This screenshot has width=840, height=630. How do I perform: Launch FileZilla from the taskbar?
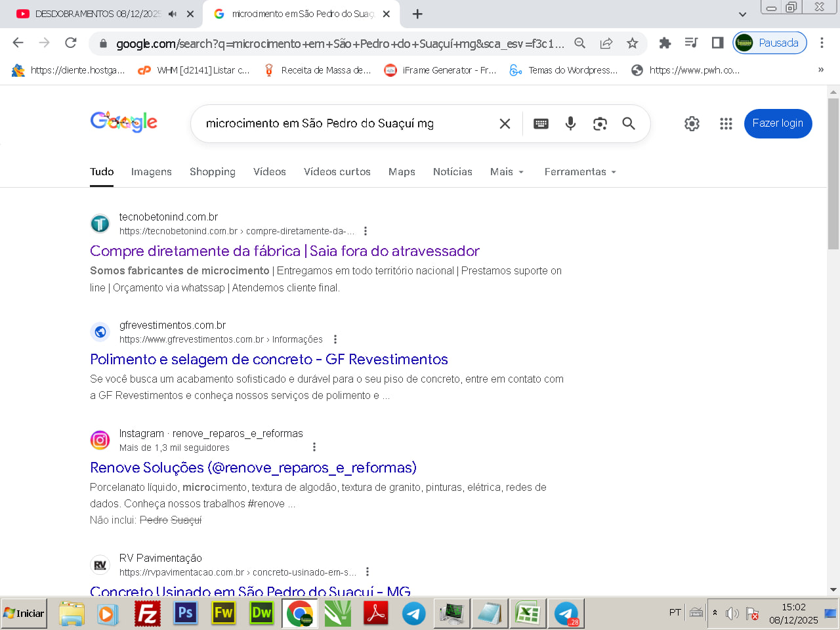(148, 614)
